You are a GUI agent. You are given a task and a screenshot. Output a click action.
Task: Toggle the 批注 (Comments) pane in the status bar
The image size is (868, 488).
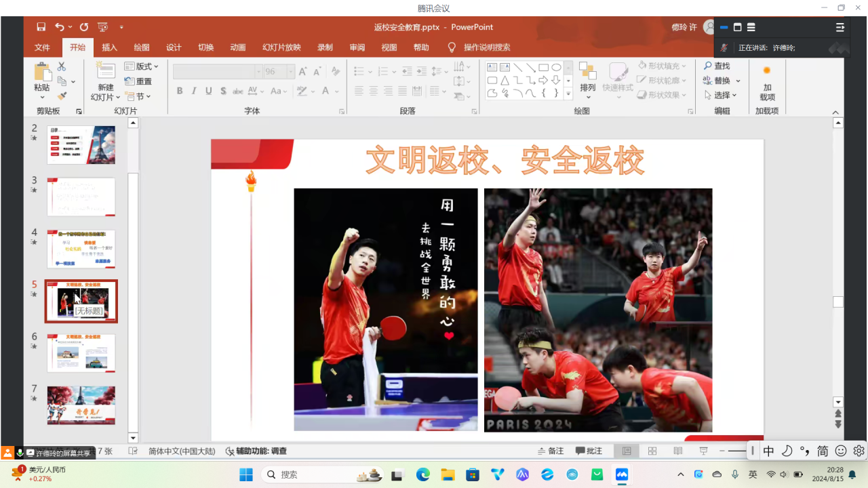click(589, 451)
